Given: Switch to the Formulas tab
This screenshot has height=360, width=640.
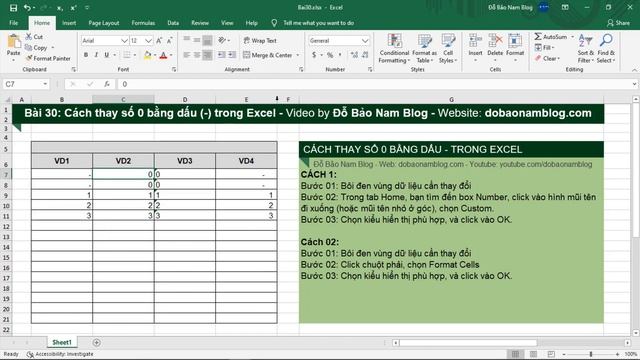Looking at the screenshot, I should [x=143, y=23].
